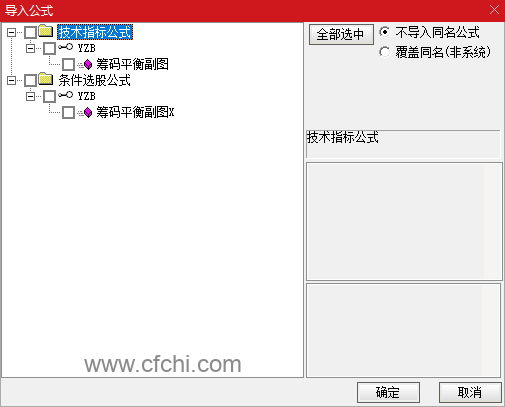Image resolution: width=505 pixels, height=407 pixels.
Task: Tick the checkbox for 筹码平衡副图X
Action: click(x=68, y=112)
